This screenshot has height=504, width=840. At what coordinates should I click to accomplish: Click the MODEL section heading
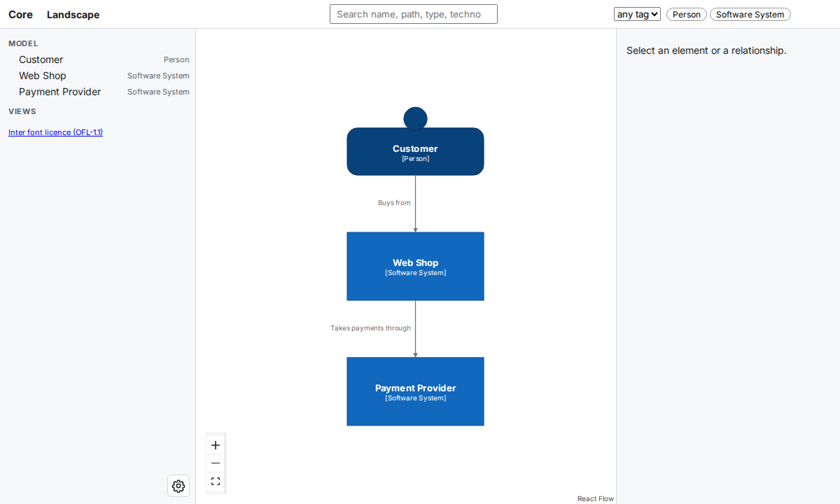coord(23,43)
